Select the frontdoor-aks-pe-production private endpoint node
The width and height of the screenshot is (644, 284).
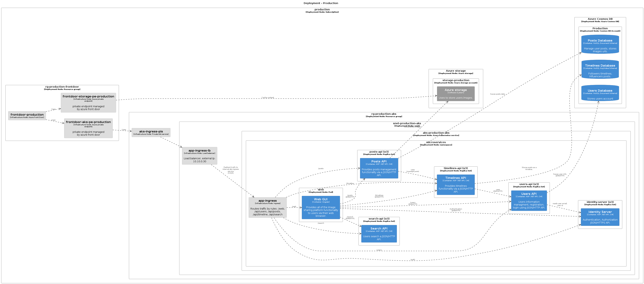[x=88, y=128]
